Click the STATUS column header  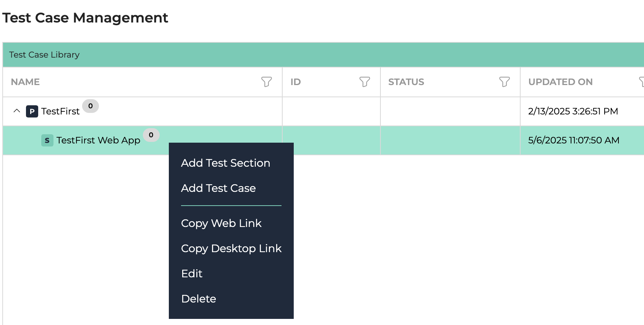(x=406, y=82)
